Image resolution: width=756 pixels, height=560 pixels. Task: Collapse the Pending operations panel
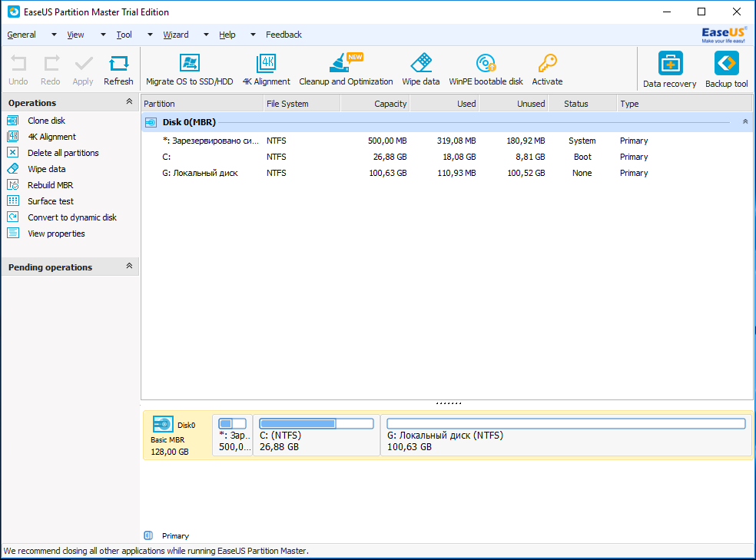tap(129, 266)
